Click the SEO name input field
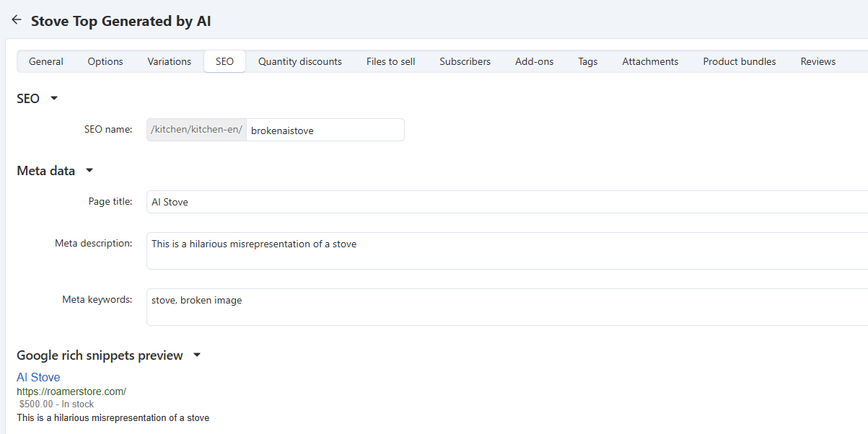Viewport: 868px width, 434px height. pos(325,130)
